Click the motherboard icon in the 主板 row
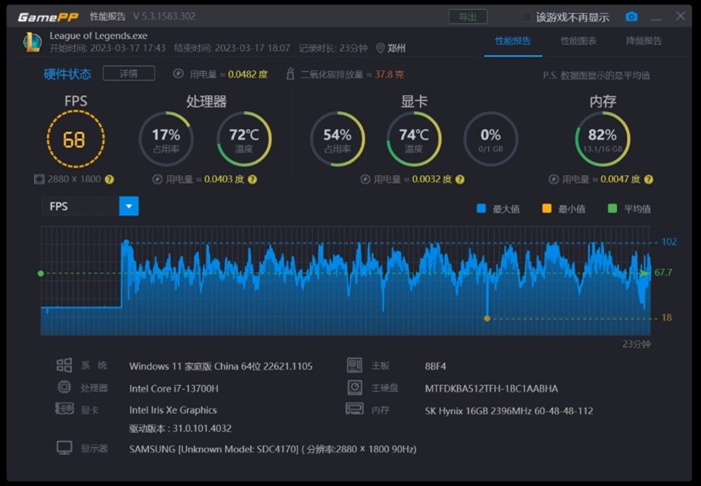701x486 pixels. tap(355, 365)
